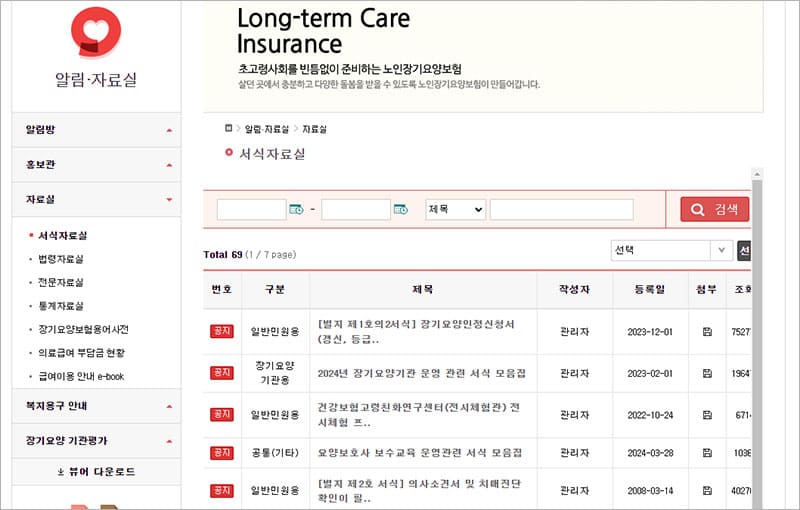Open the 2024년 장기요양기관 운영 관련 서식 모음집 post
This screenshot has height=510, width=800.
point(418,373)
